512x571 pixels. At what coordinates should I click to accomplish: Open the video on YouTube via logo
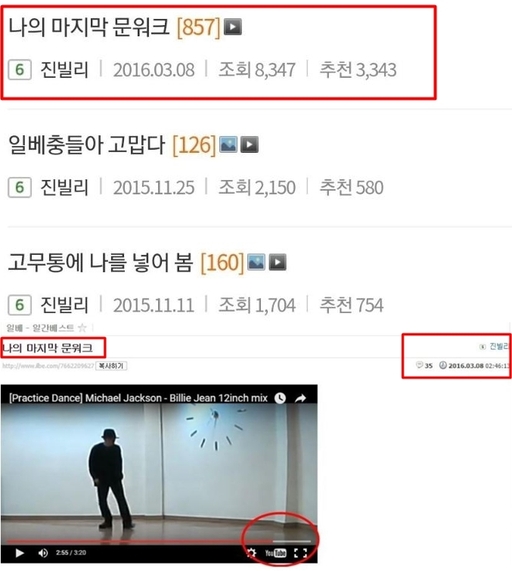275,553
